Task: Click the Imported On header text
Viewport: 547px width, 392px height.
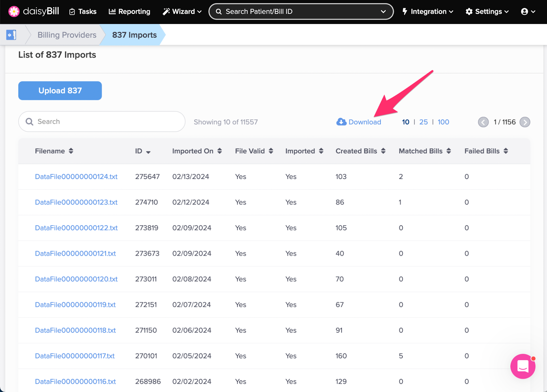Action: 193,151
